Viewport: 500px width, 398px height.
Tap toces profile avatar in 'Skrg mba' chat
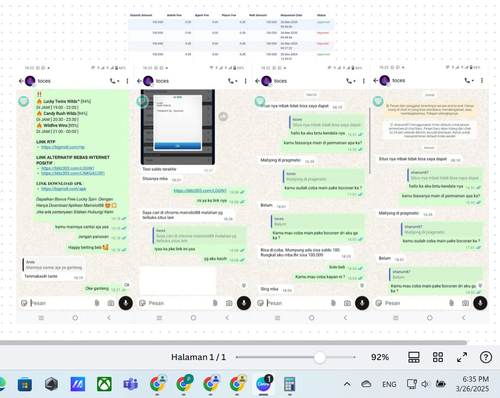tap(266, 81)
